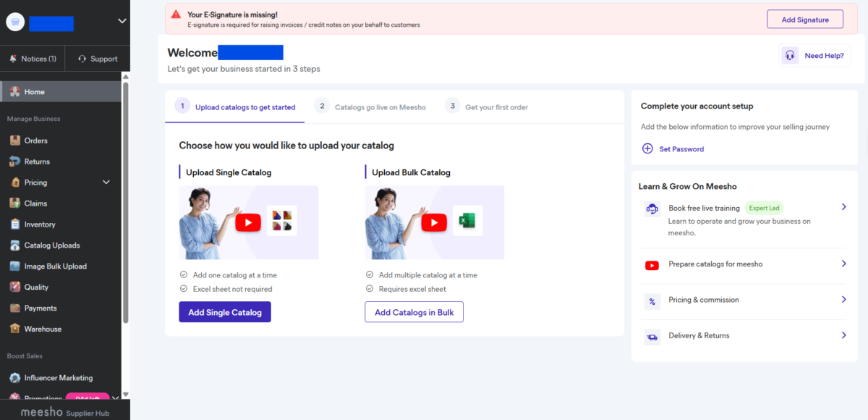The image size is (868, 420).
Task: Click the supplier account avatar logo
Action: pos(15,22)
